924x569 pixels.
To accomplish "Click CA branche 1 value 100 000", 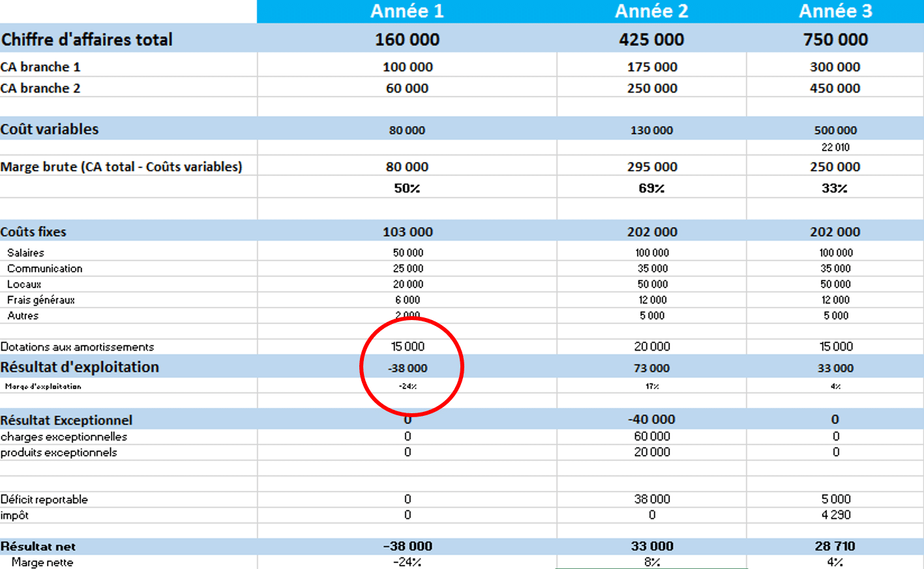I will pyautogui.click(x=408, y=67).
